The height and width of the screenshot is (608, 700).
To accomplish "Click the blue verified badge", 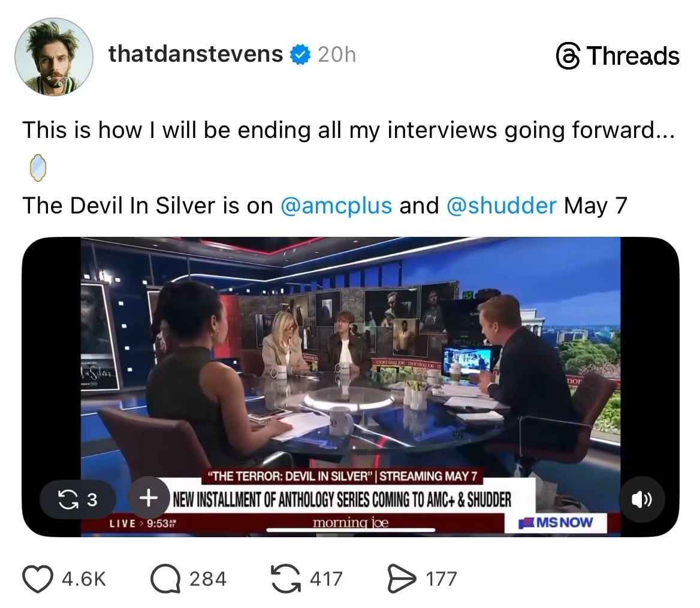I will 300,55.
